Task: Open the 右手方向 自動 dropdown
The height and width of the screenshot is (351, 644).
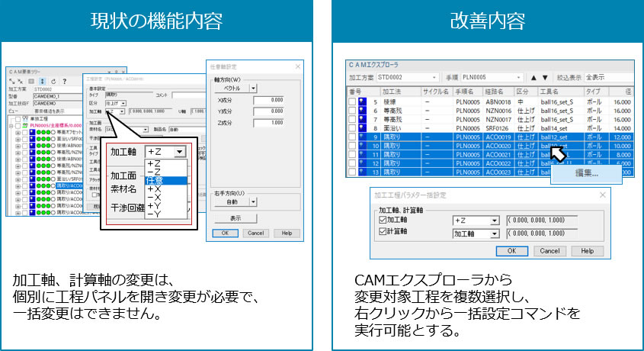Action: [x=255, y=202]
